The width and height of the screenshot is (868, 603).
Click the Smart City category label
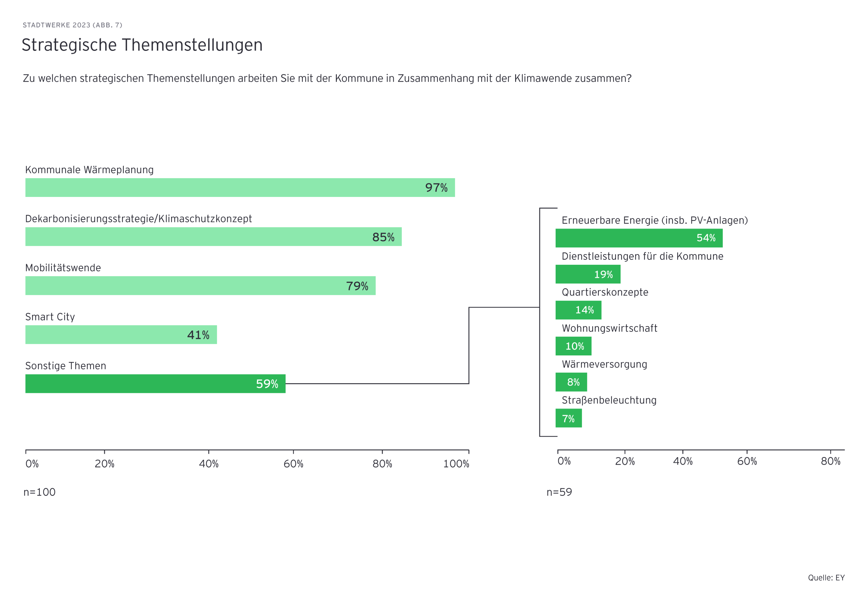click(x=50, y=317)
